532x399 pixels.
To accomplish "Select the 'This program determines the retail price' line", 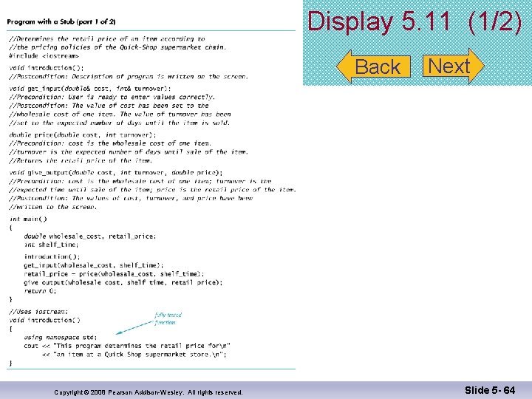I will coord(127,346).
